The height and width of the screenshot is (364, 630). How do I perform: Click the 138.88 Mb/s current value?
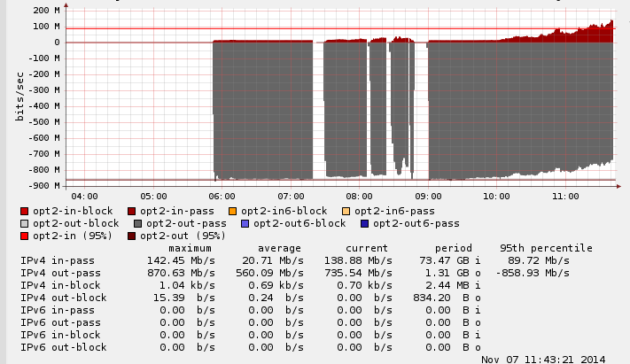pos(358,260)
